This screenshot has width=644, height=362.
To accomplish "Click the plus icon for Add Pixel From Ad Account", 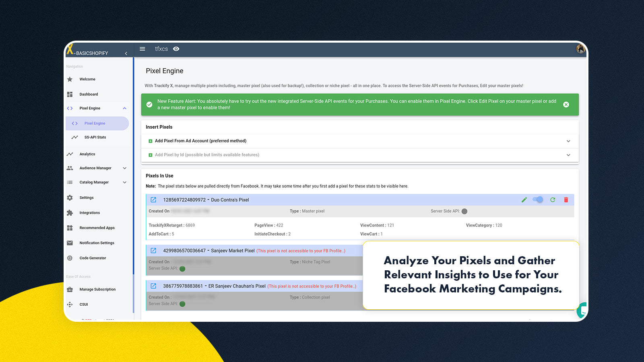I will click(x=151, y=141).
